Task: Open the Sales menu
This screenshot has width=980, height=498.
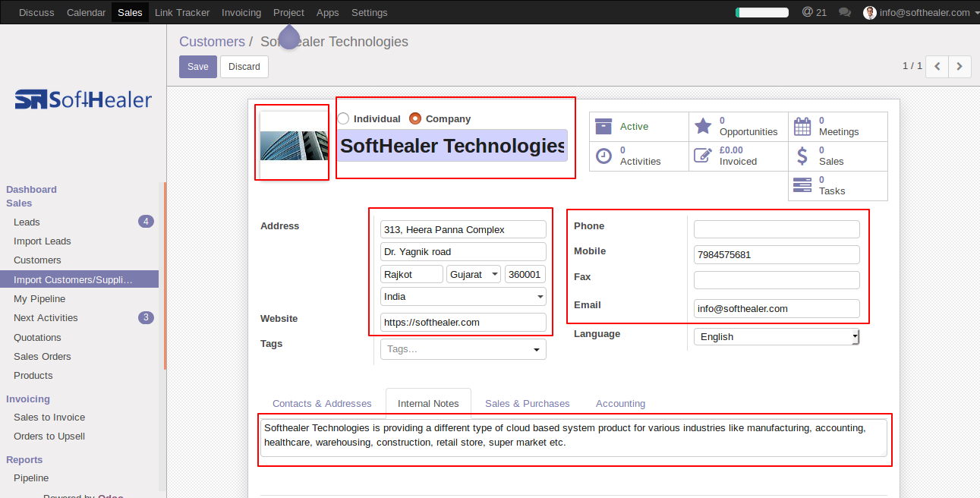Action: [130, 12]
